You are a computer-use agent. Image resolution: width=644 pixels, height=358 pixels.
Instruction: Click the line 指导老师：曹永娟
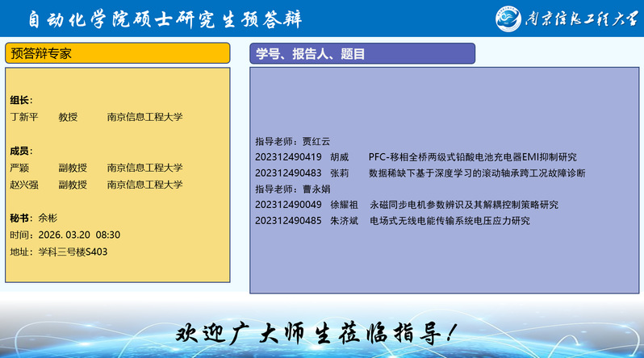click(293, 189)
